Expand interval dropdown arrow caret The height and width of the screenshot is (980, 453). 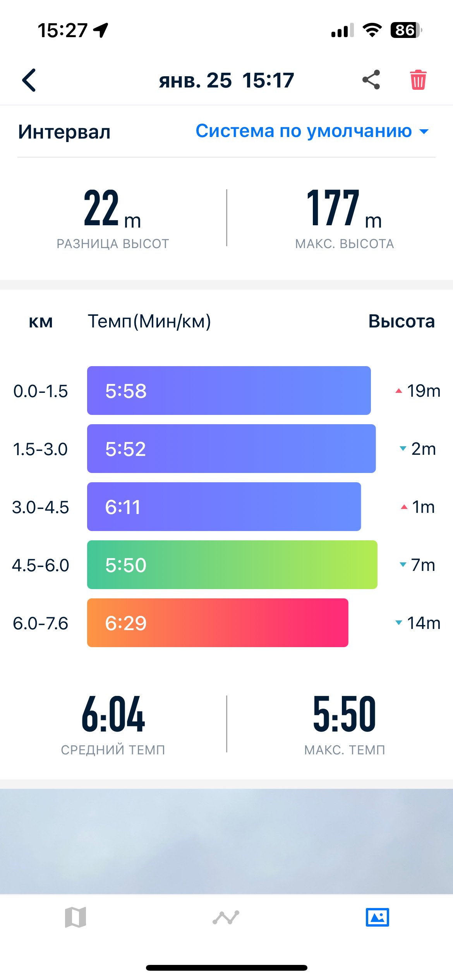click(424, 132)
